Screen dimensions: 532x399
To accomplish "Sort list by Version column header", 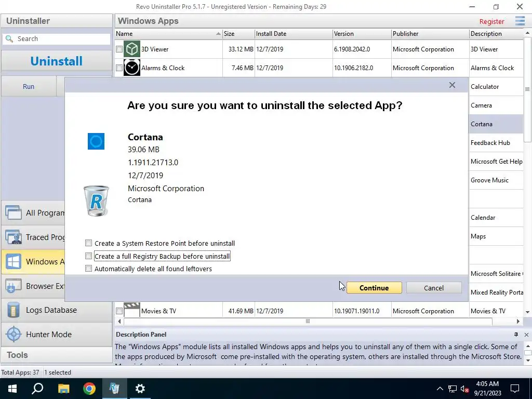I will tap(362, 34).
